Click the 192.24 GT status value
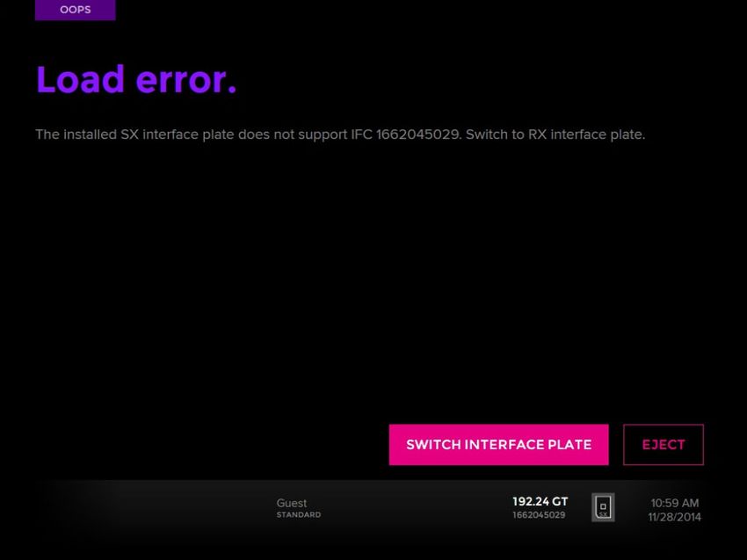 coord(540,501)
